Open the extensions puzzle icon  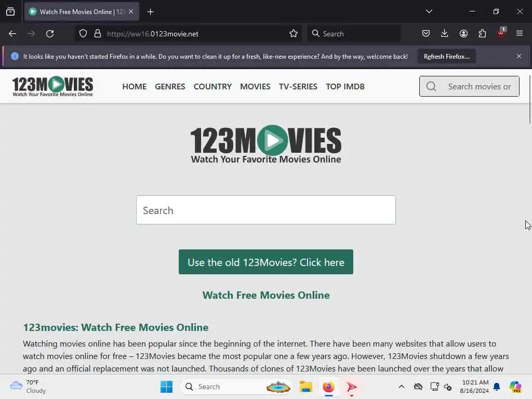[482, 34]
